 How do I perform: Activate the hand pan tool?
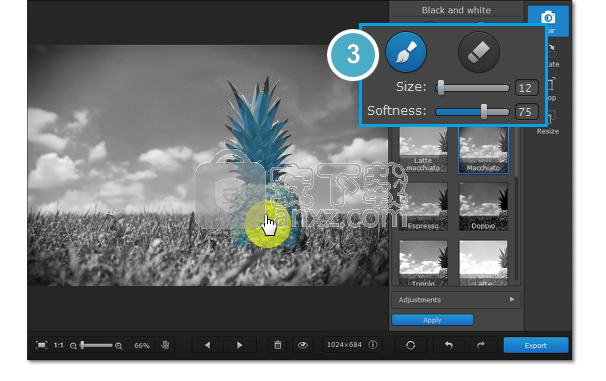click(165, 345)
